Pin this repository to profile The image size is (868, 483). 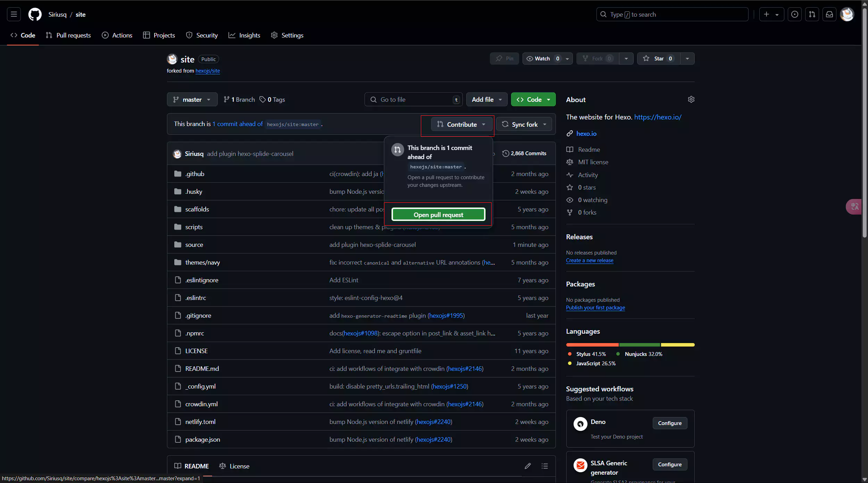(504, 59)
